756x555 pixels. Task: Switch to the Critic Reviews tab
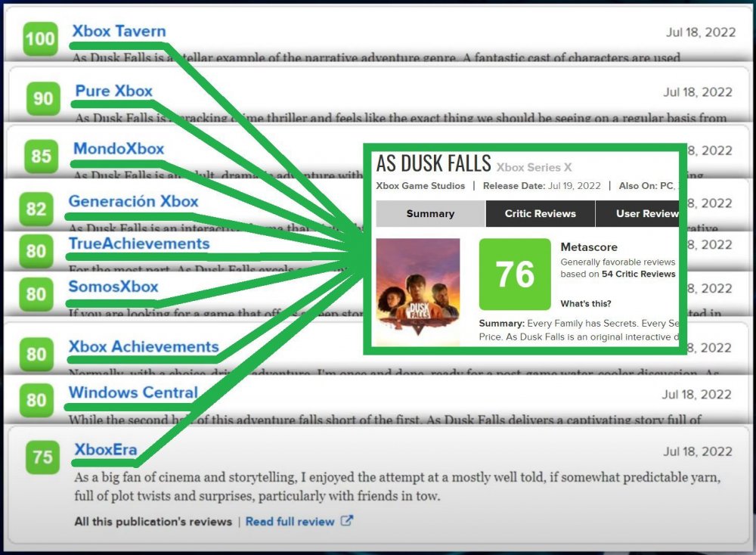click(x=540, y=214)
